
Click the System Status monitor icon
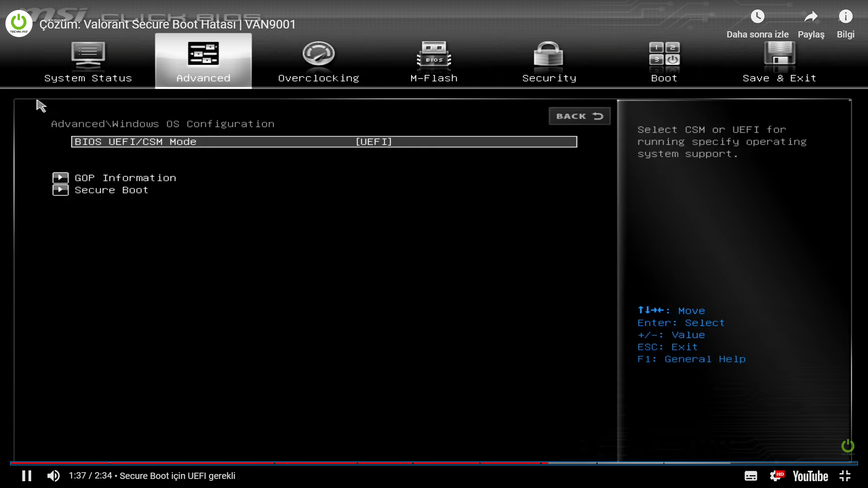(88, 54)
